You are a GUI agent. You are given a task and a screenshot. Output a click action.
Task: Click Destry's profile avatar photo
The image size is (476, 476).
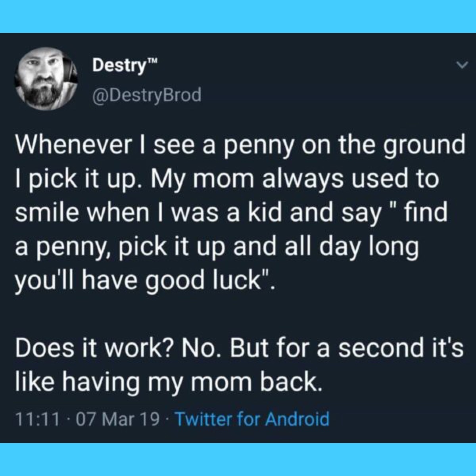point(46,78)
